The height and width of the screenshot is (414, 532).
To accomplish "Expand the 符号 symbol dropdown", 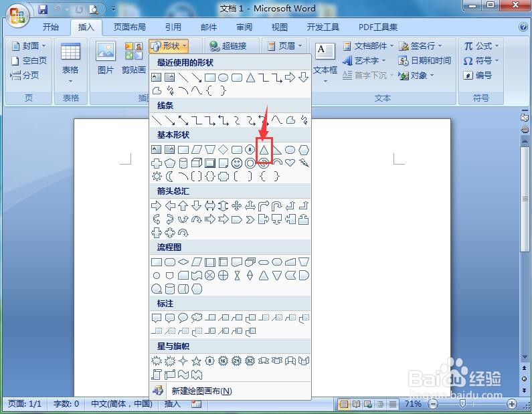I will (481, 61).
